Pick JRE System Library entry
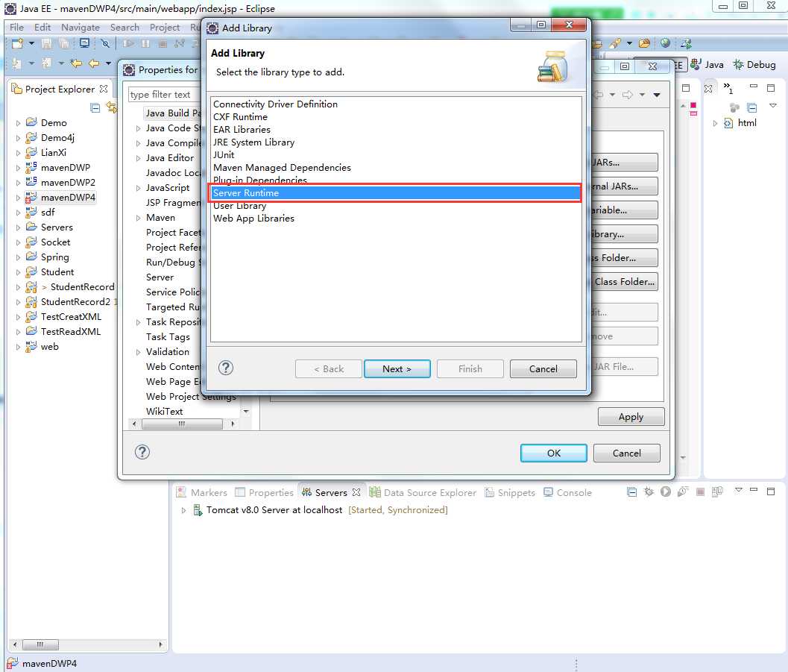788x672 pixels. point(253,142)
